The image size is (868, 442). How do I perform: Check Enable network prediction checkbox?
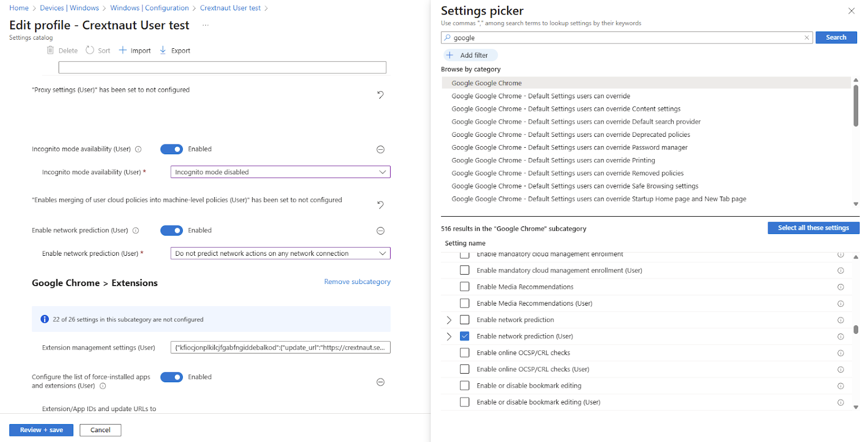(464, 320)
